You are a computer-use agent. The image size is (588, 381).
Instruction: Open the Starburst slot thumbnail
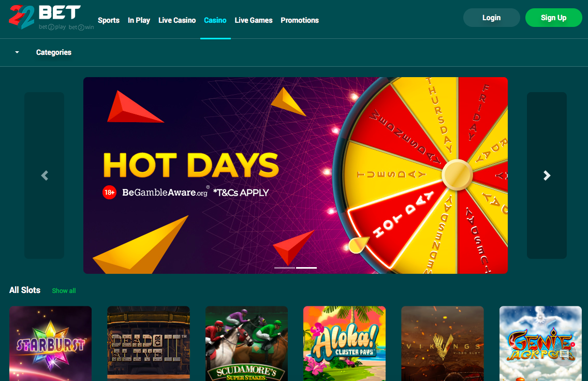pyautogui.click(x=51, y=344)
